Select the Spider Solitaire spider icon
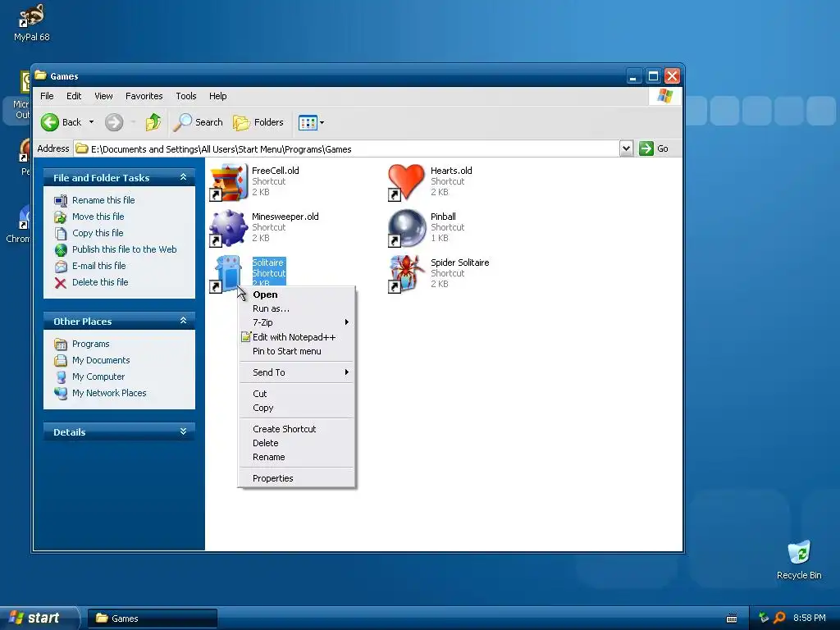Viewport: 840px width, 630px height. tap(406, 274)
